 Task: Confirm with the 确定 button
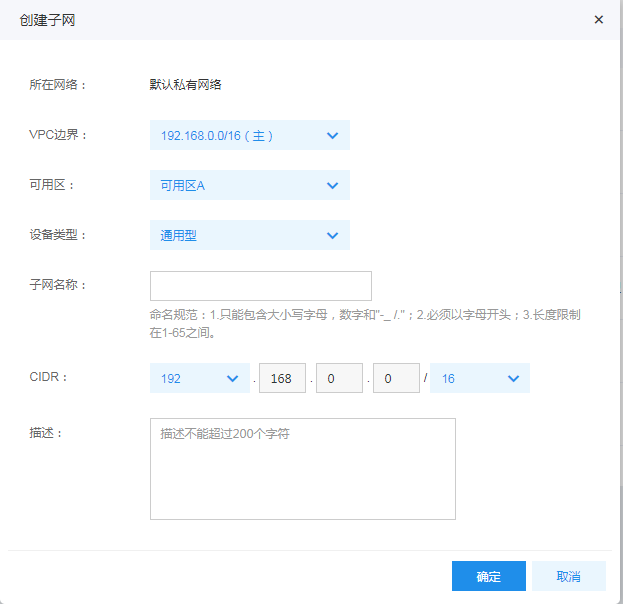(489, 576)
